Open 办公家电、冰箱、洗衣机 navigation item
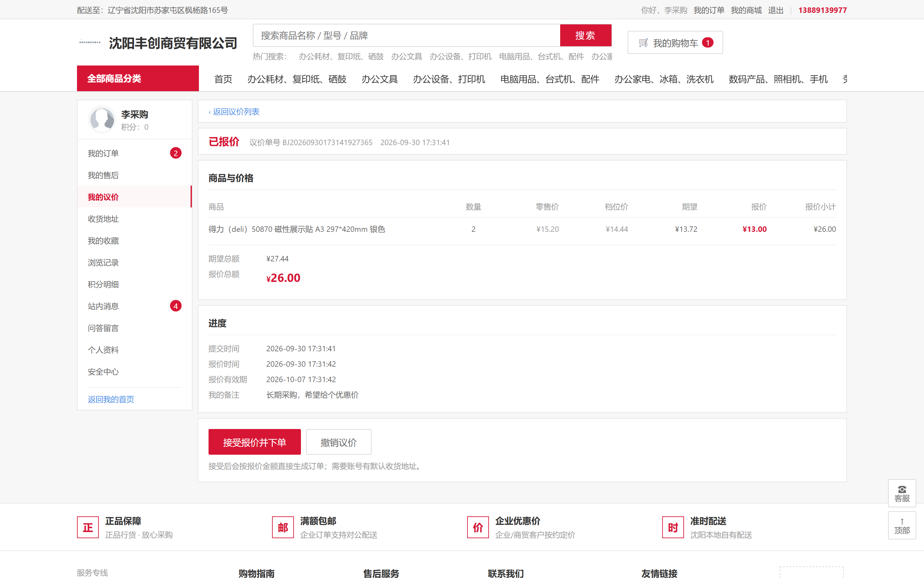The width and height of the screenshot is (924, 578). coord(664,79)
